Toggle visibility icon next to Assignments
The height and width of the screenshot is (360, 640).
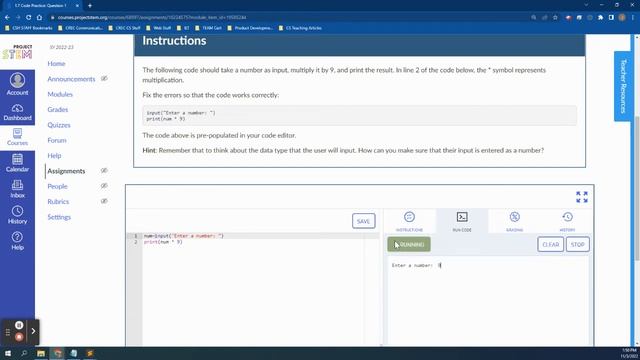104,171
